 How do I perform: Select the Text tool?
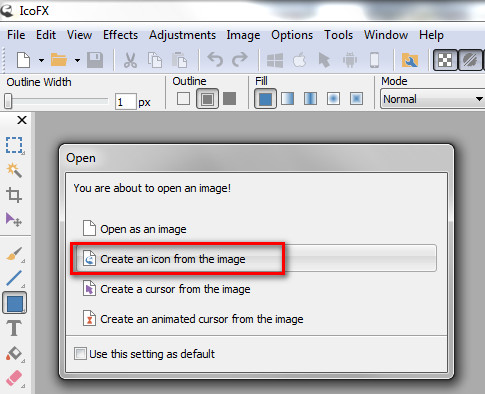coord(14,328)
